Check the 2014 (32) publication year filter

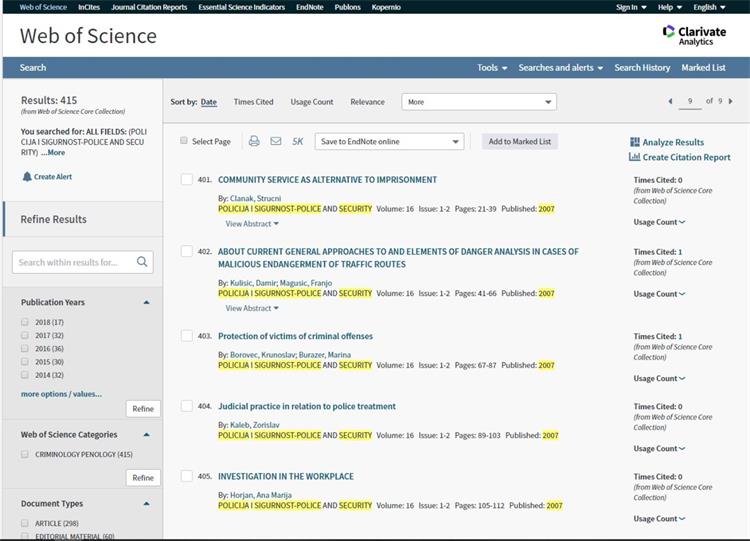click(x=25, y=375)
